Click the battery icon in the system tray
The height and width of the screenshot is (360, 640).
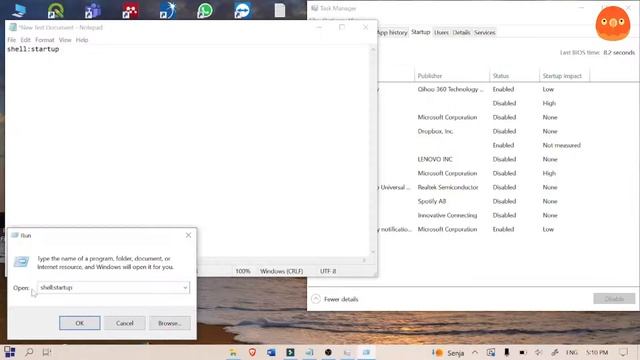(522, 352)
